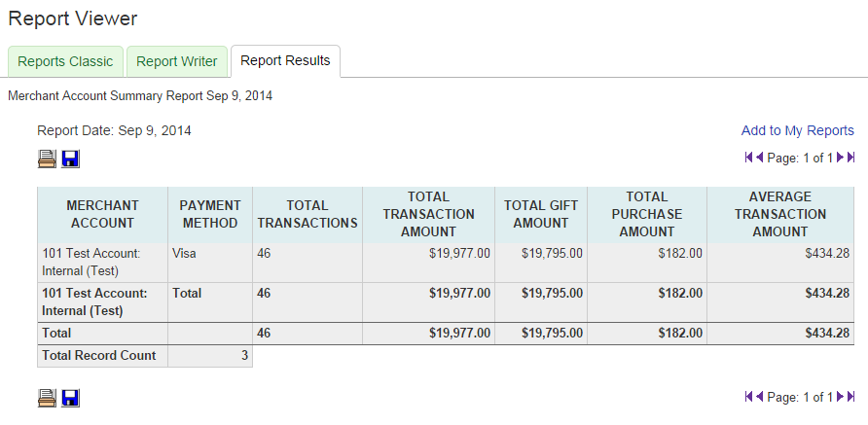Go to first page using top pager

pyautogui.click(x=748, y=158)
